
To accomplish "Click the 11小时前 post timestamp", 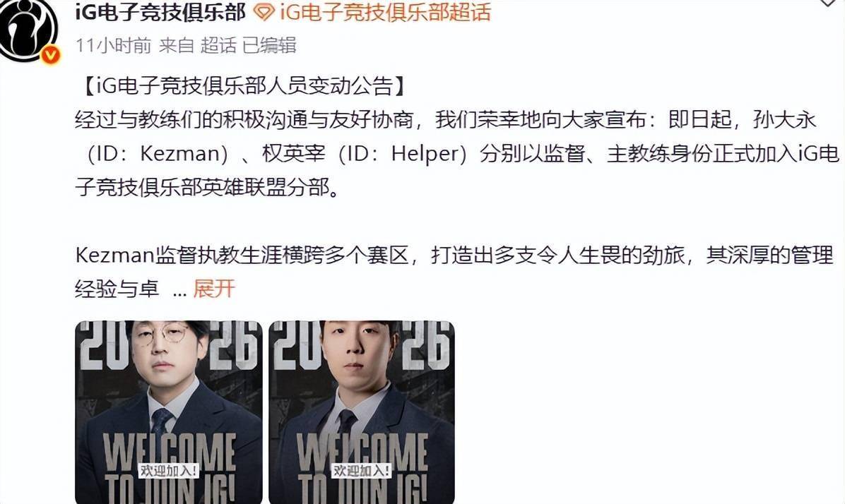I will click(x=113, y=46).
